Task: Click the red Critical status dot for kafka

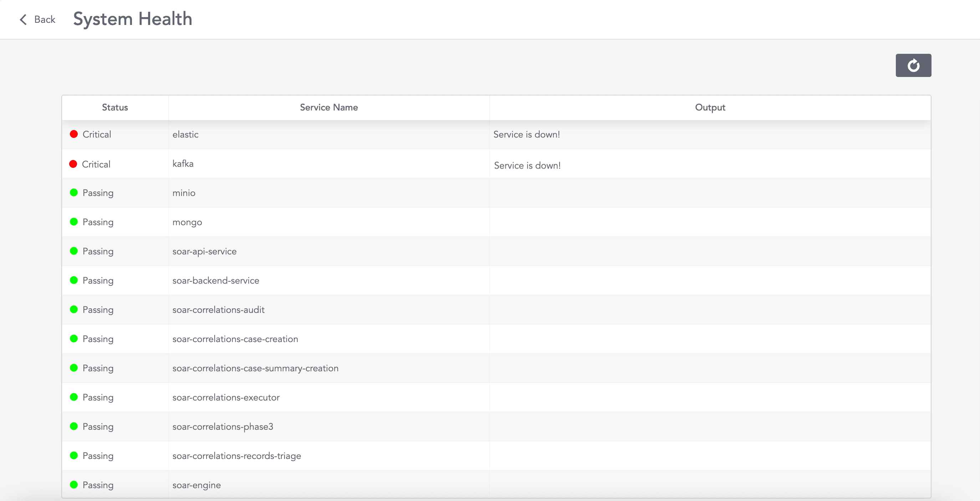Action: point(74,164)
